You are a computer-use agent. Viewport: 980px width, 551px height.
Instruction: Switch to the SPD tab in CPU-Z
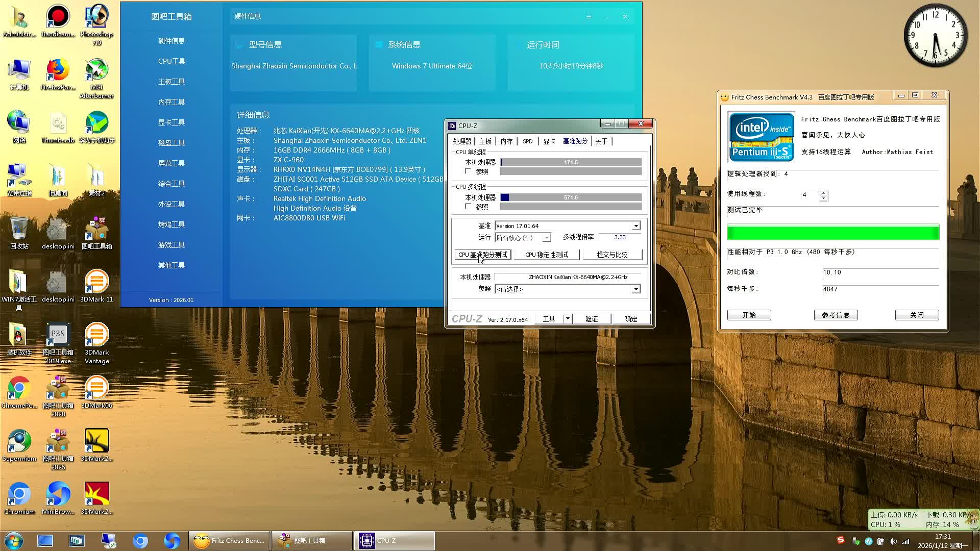point(527,141)
